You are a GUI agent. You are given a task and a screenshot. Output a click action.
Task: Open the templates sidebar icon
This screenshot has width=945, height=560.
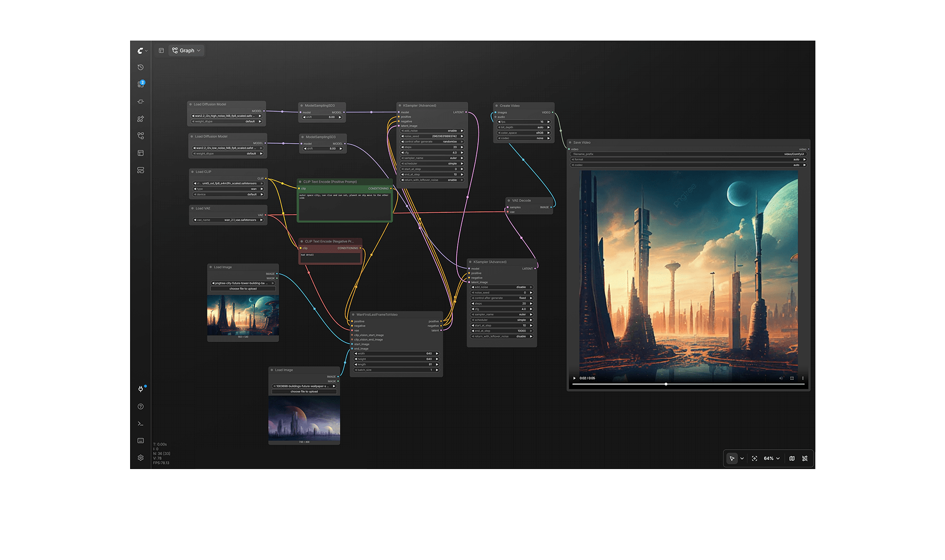click(140, 153)
